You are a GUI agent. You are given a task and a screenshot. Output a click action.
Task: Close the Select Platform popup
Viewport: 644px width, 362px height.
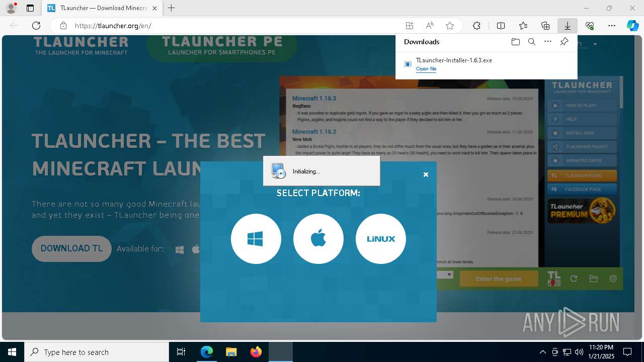tap(426, 174)
